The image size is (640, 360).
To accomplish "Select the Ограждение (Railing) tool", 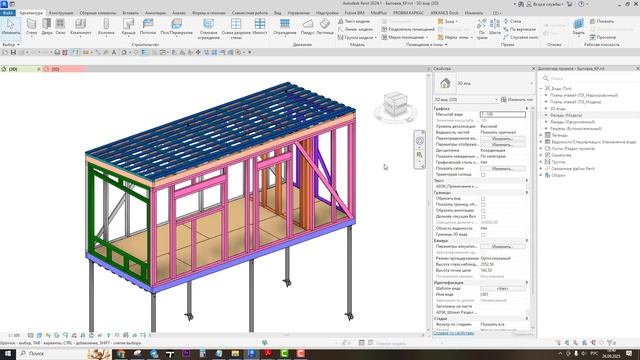I will click(x=284, y=27).
